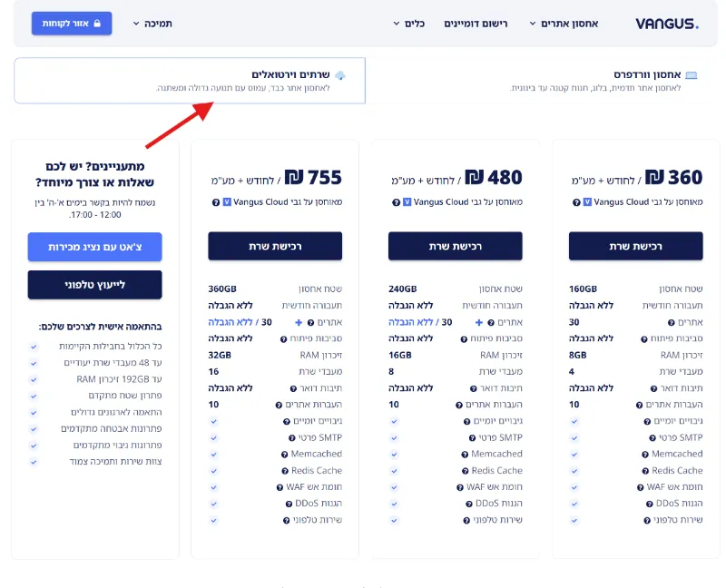Click blue ללא הגבלה link in ₪480 plan's אתרים row
The image size is (726, 588).
411,322
